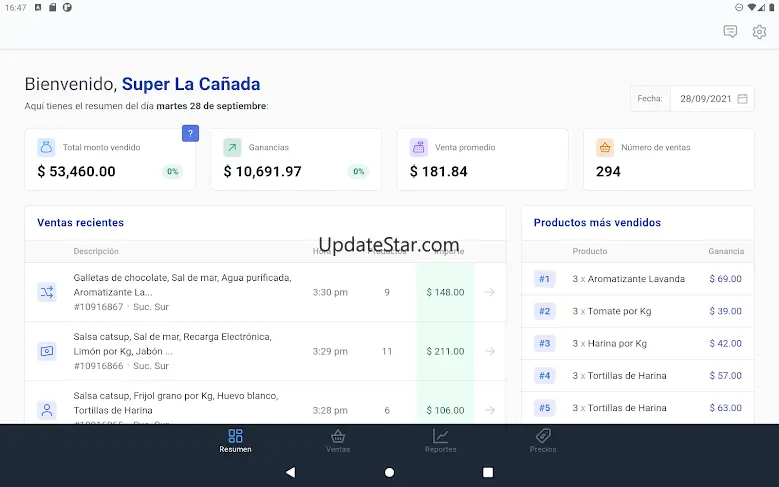
Task: Select 3 x Aromatizante Lavanda product
Action: pyautogui.click(x=628, y=279)
